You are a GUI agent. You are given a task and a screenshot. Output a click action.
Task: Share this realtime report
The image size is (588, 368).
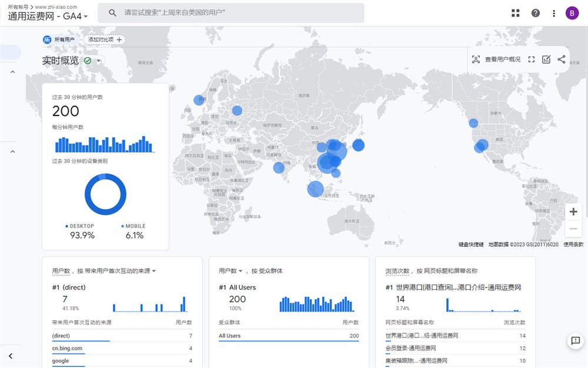coord(562,59)
